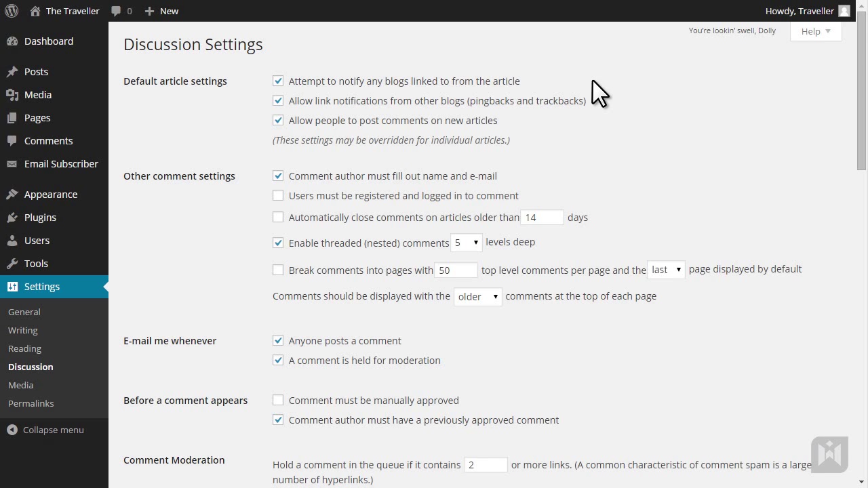Go to General settings submenu

tap(24, 312)
